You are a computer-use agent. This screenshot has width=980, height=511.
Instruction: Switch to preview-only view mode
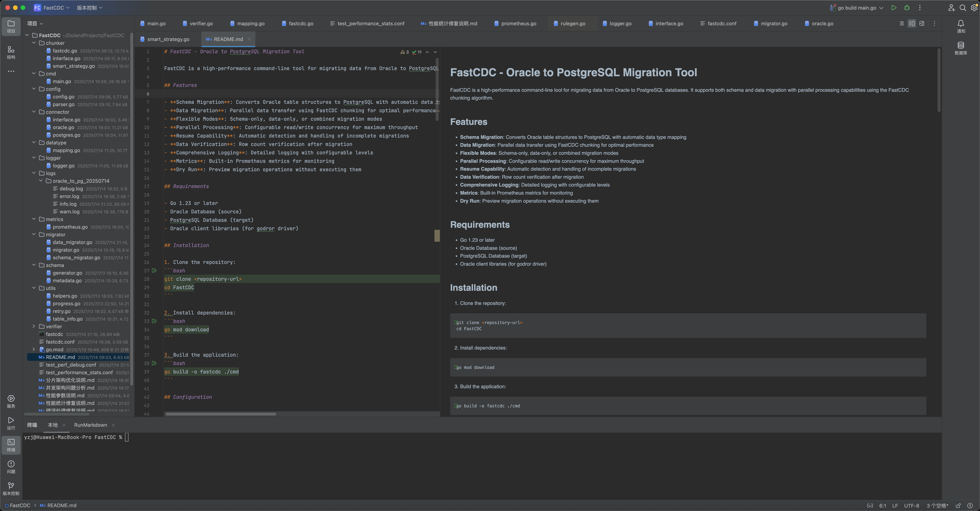(x=922, y=24)
